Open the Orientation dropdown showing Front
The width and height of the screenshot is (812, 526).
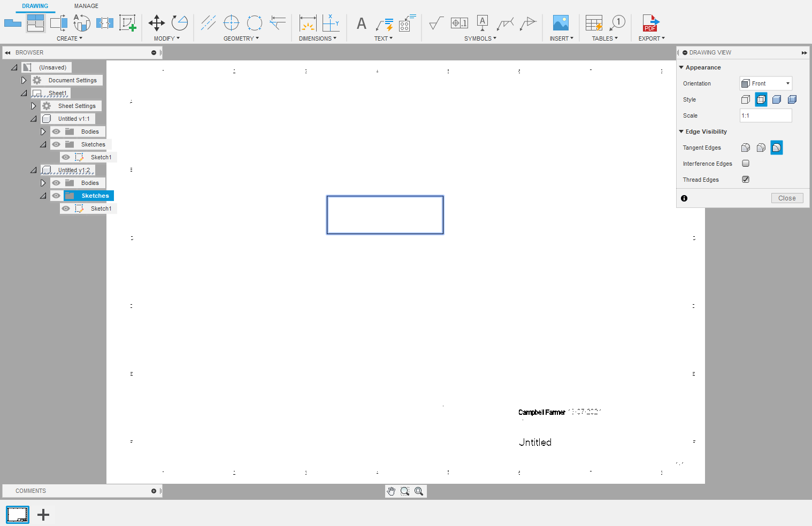765,83
